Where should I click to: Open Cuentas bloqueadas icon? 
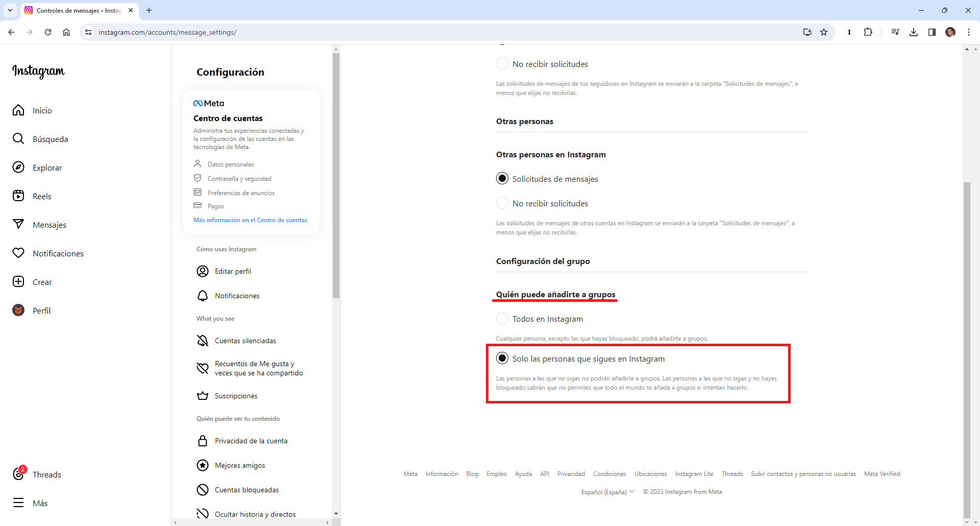click(203, 490)
